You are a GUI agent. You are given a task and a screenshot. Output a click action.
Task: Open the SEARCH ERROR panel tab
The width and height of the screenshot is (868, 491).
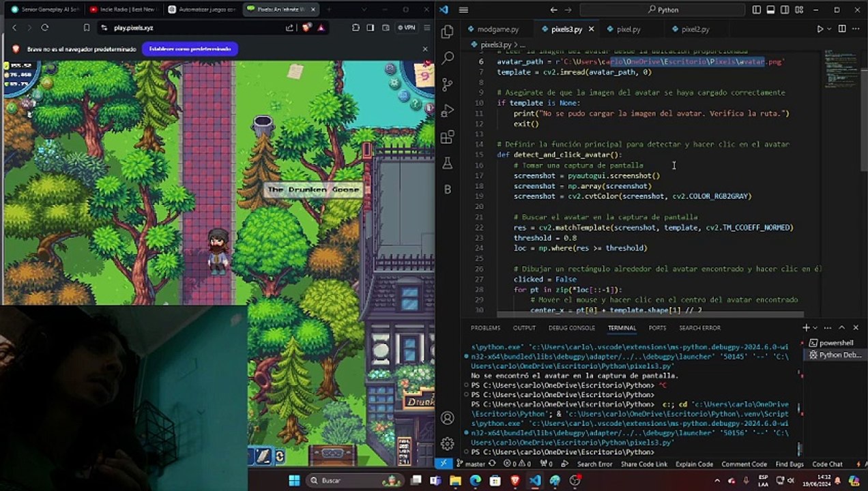pos(699,328)
